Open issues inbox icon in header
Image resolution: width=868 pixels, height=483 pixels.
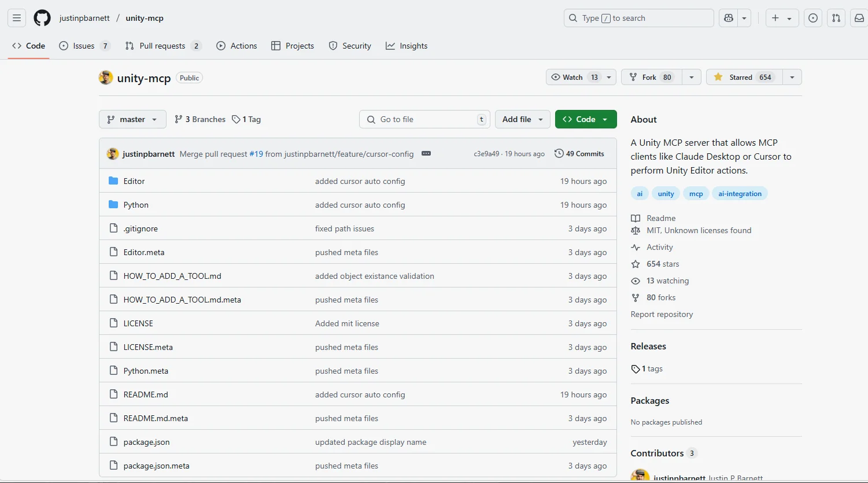click(813, 18)
